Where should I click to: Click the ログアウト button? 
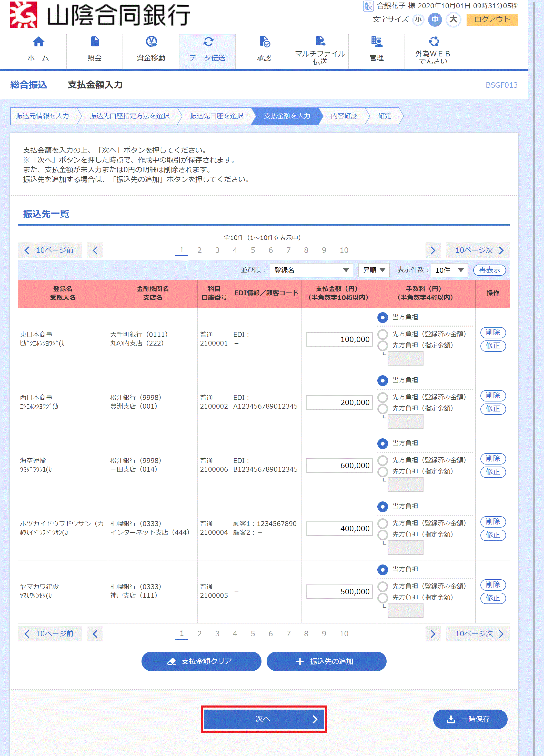point(492,20)
